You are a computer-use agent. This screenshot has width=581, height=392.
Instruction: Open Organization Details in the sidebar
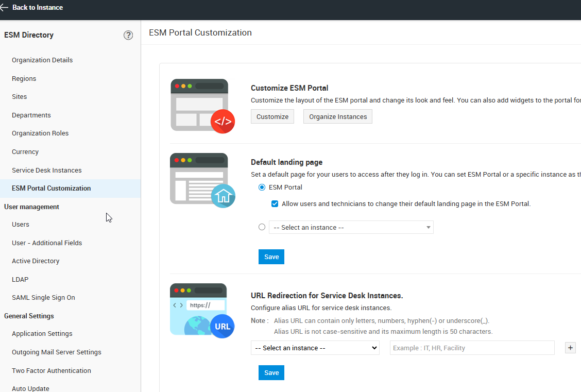click(42, 60)
